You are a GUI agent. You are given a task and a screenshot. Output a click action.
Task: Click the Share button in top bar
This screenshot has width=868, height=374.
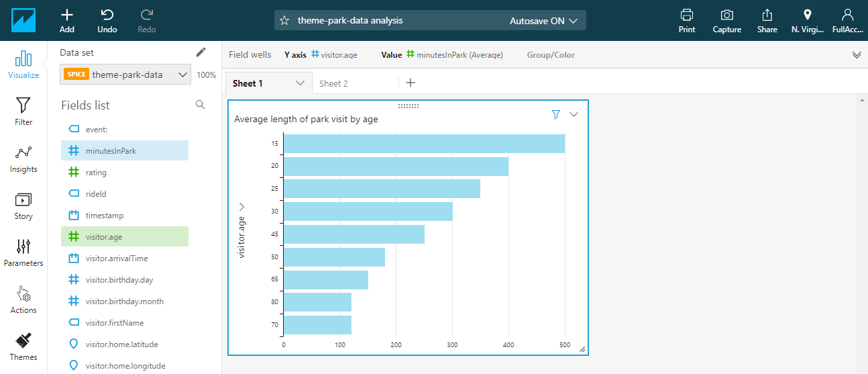767,20
